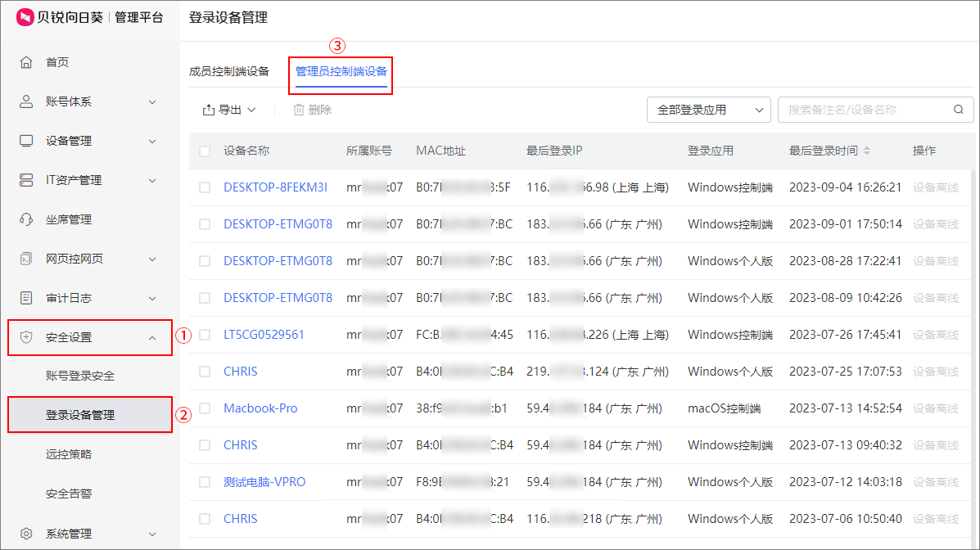Click the trash icon beside 删除
The width and height of the screenshot is (980, 550).
(299, 110)
